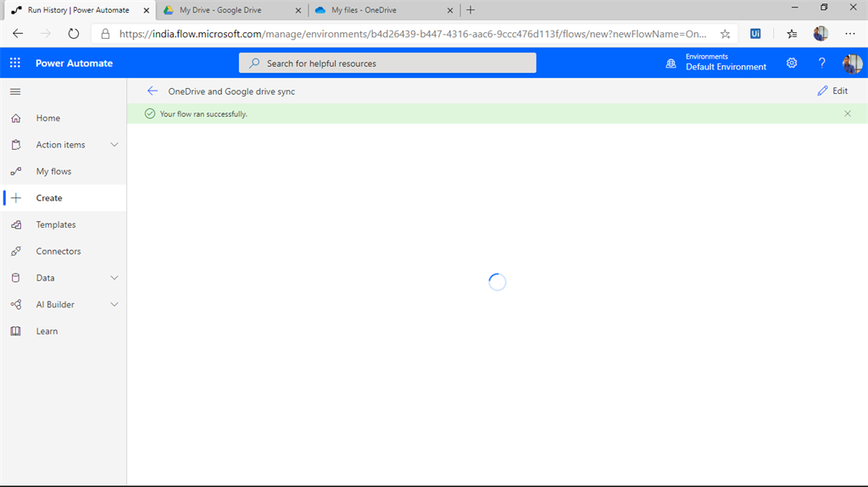
Task: Click the Search for helpful resources box
Action: pyautogui.click(x=387, y=63)
